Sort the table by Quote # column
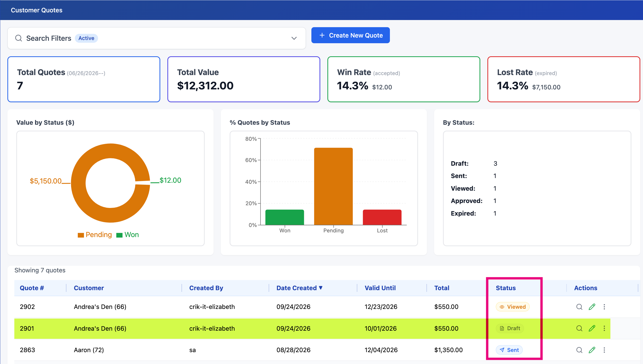Viewport: 643px width, 364px height. click(x=32, y=288)
